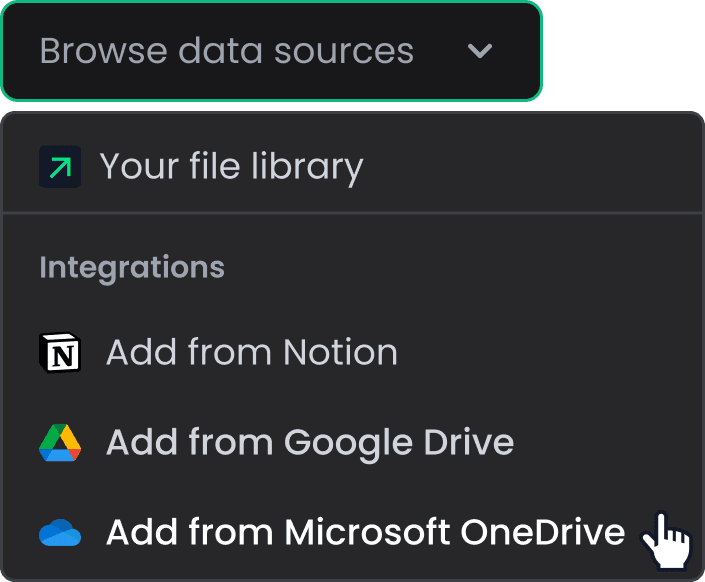Click the black N cube logo
Screen dimensions: 705x582
[60, 353]
